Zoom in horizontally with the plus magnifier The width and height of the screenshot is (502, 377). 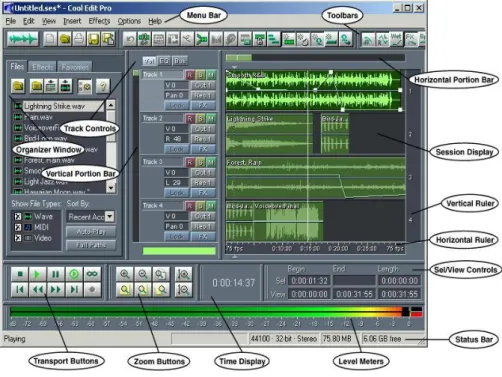pyautogui.click(x=125, y=274)
